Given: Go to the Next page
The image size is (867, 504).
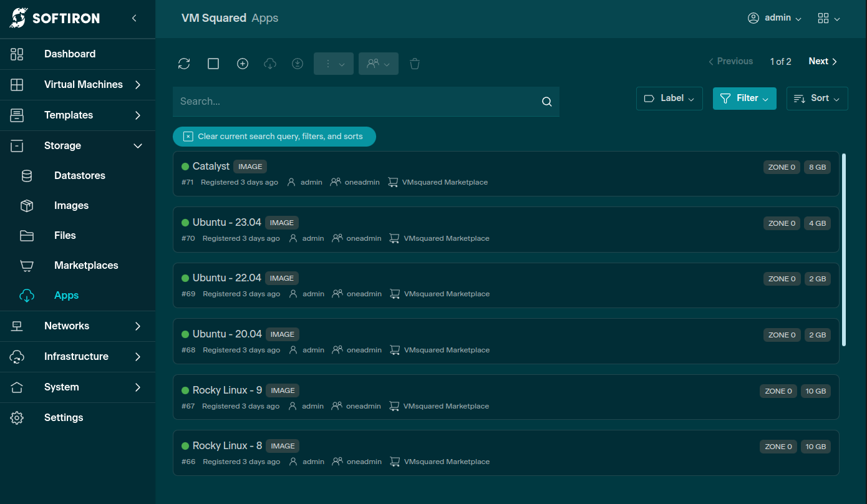Looking at the screenshot, I should (x=823, y=61).
